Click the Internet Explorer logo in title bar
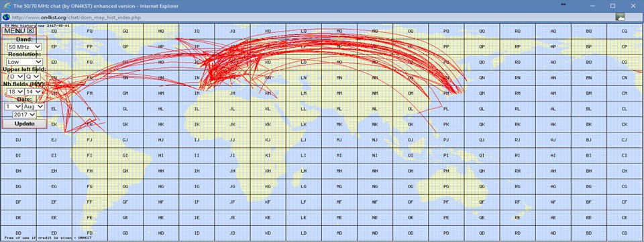 point(6,6)
